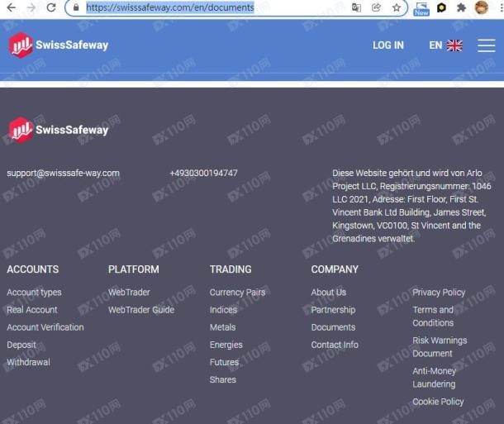
Task: Bookmark the page with the star icon
Action: click(x=397, y=7)
